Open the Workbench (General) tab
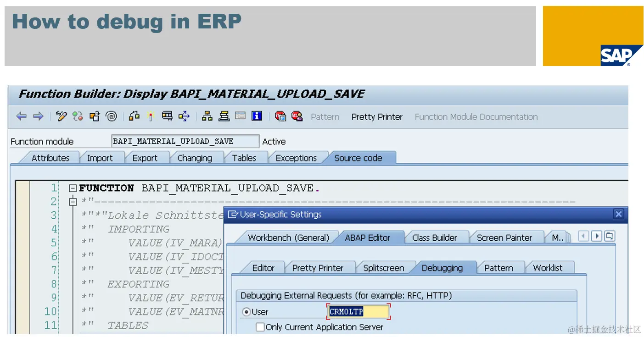644x337 pixels. [288, 238]
